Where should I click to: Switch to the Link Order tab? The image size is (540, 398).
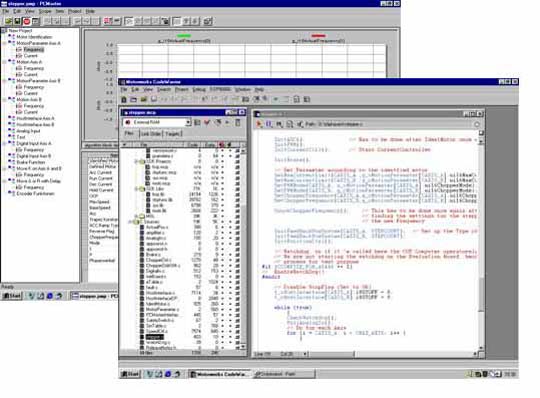[x=150, y=134]
